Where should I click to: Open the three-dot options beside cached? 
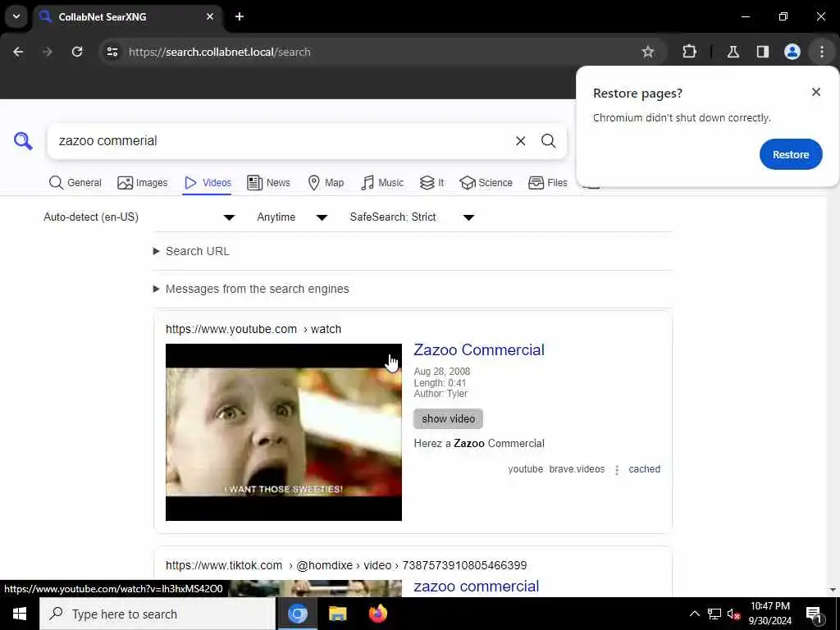pos(617,470)
